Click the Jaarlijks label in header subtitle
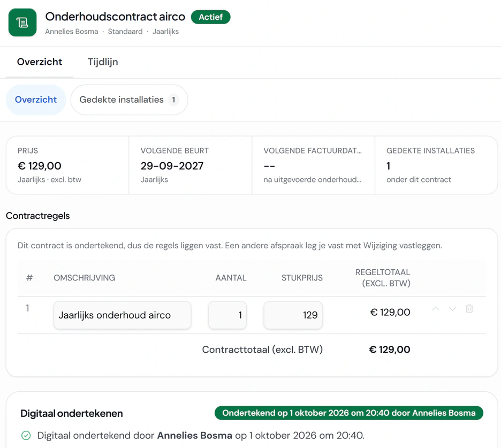Screen dimensions: 501x448 [165, 32]
